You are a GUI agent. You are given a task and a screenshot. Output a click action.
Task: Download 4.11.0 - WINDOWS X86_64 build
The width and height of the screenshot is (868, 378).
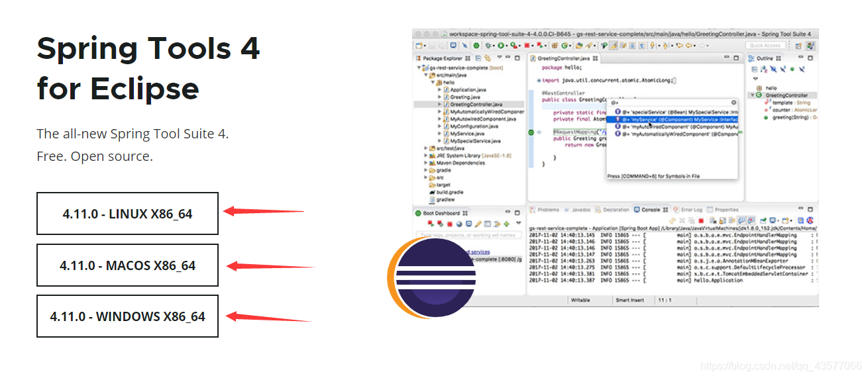[127, 316]
